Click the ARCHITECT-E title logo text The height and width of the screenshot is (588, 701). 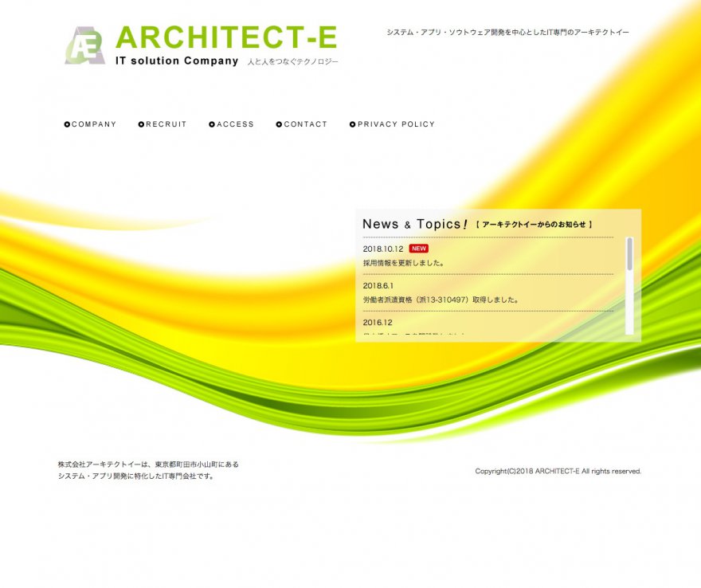pos(226,37)
